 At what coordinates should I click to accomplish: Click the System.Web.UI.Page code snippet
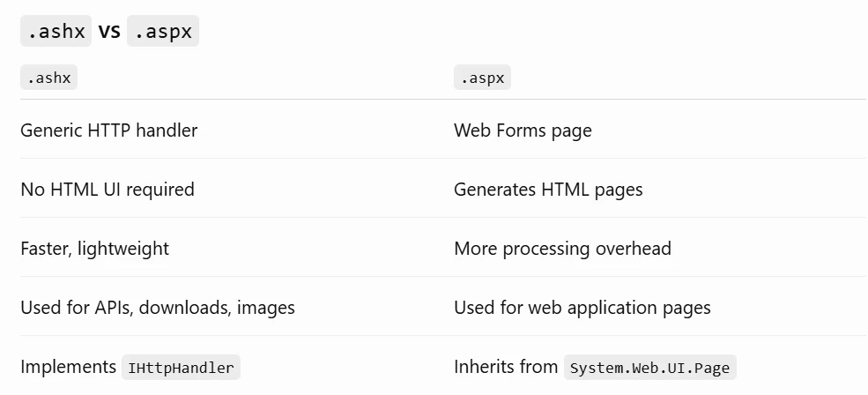[x=649, y=368]
